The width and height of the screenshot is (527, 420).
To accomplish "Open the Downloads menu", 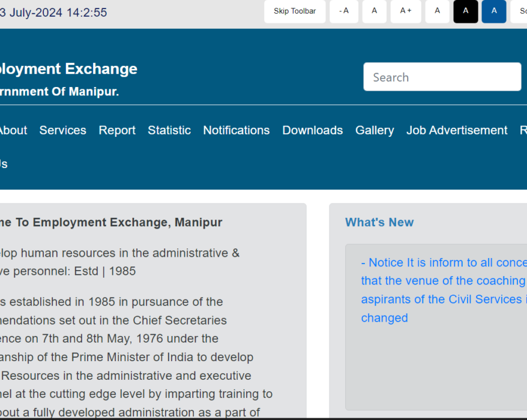I will (x=313, y=130).
